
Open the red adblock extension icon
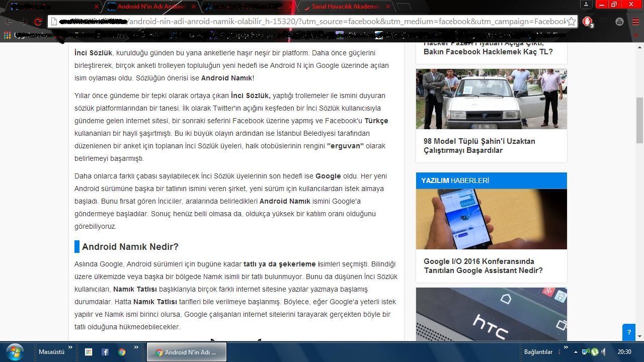[x=587, y=22]
